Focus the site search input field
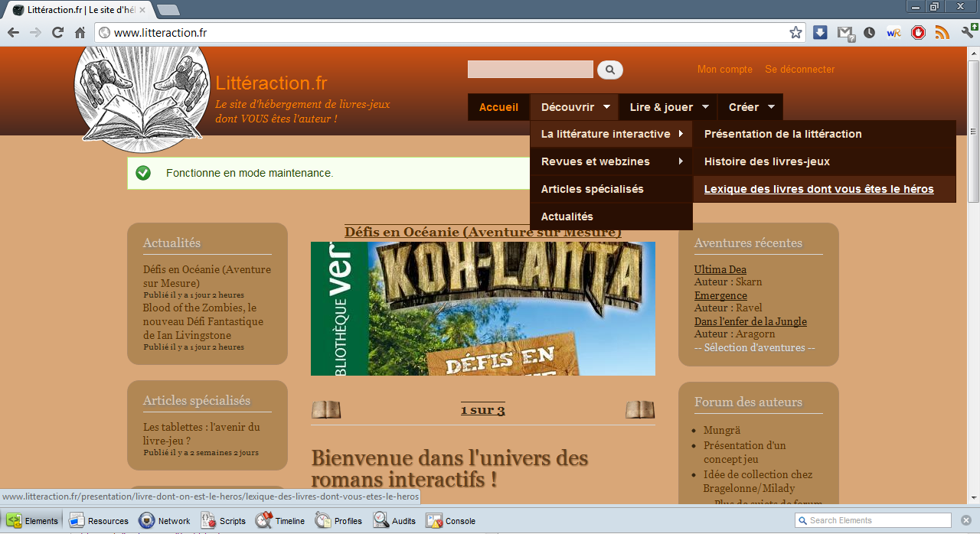The width and height of the screenshot is (980, 534). (x=531, y=70)
